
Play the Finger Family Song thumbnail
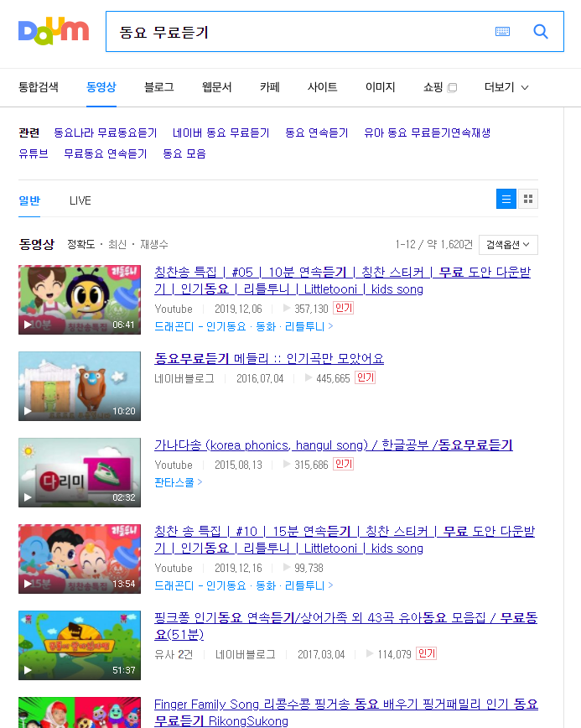(x=80, y=712)
